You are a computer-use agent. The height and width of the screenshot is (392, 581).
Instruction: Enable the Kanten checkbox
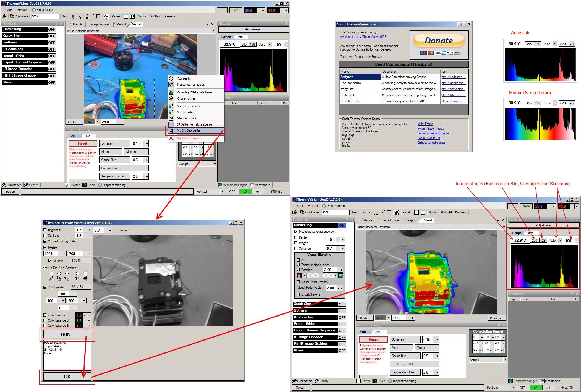point(296,237)
